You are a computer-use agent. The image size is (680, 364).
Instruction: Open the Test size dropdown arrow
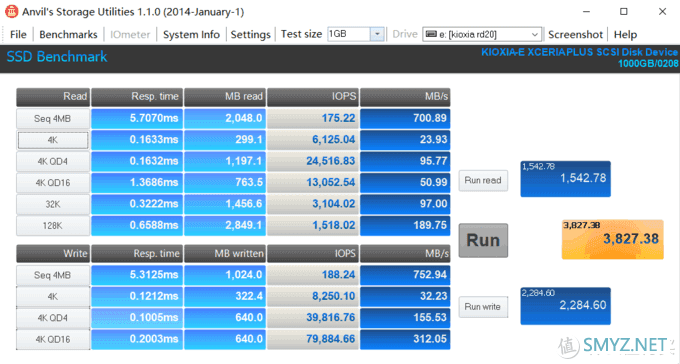pos(377,34)
